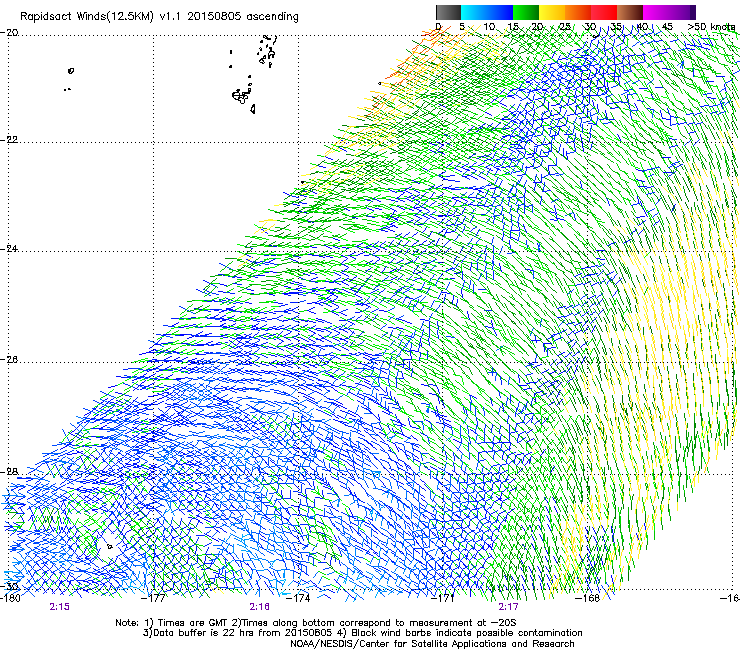Click the 'Data buffer is 22 hrs' note
Image resolution: width=740 pixels, height=650 pixels.
click(363, 633)
